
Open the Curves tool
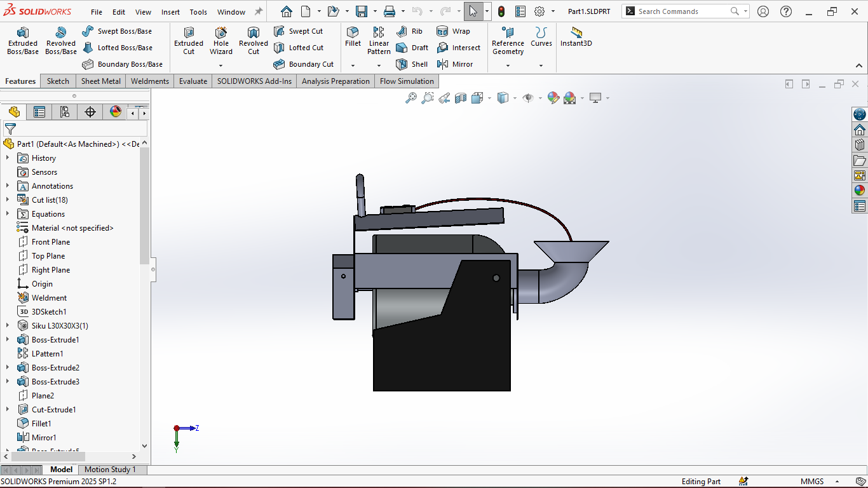coord(541,37)
